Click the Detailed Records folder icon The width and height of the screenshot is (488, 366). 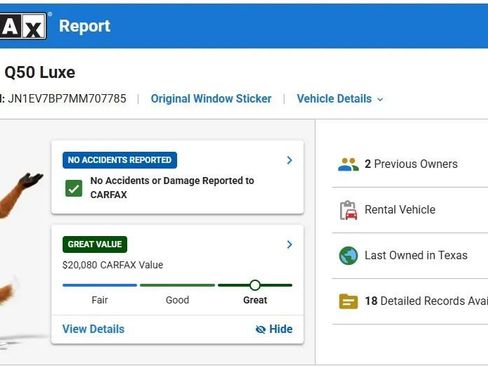(x=348, y=301)
